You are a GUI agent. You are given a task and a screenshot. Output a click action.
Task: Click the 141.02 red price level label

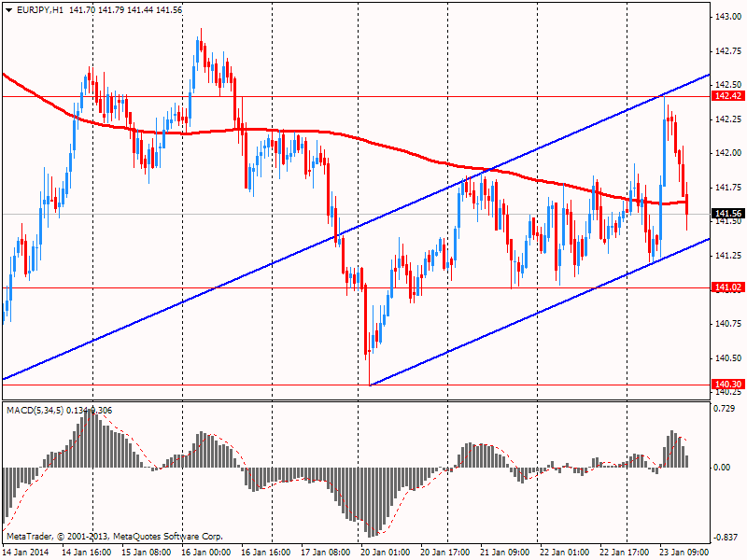coord(728,287)
